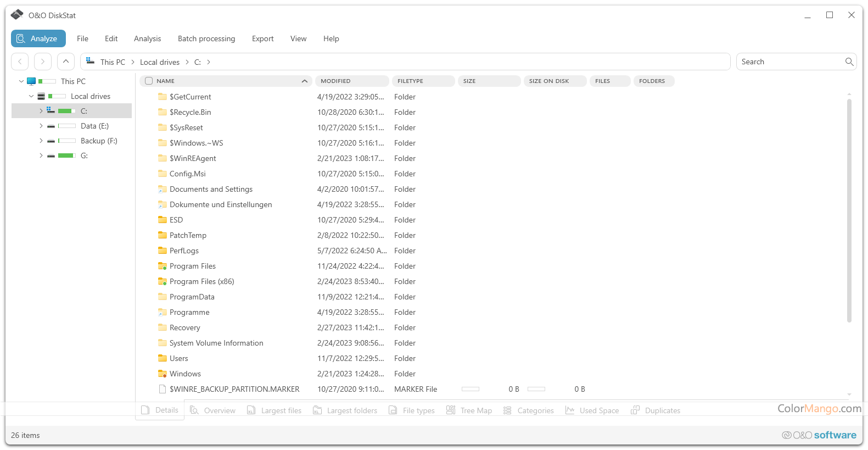This screenshot has height=450, width=868.
Task: Click the Duplicates icon in bottom bar
Action: pyautogui.click(x=635, y=410)
